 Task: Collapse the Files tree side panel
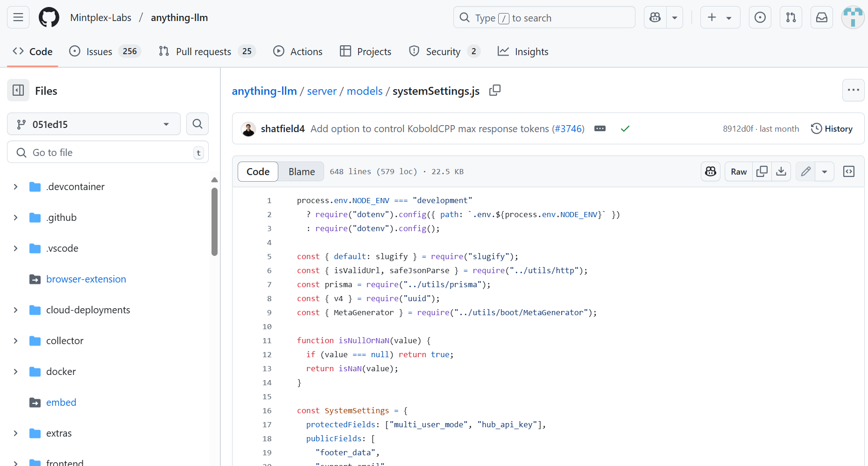point(18,91)
